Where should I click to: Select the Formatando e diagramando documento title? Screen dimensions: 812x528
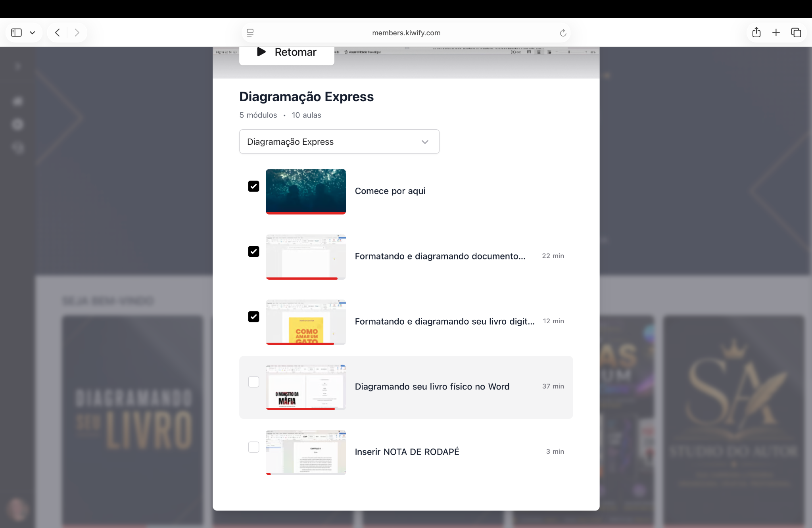440,256
